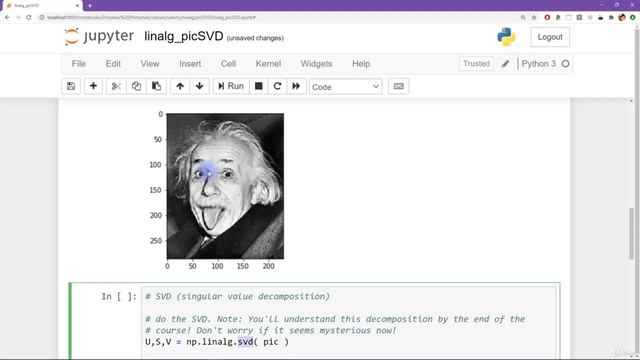Click the kernel idle circle indicator
Screen dimensions: 640x360
(x=565, y=64)
